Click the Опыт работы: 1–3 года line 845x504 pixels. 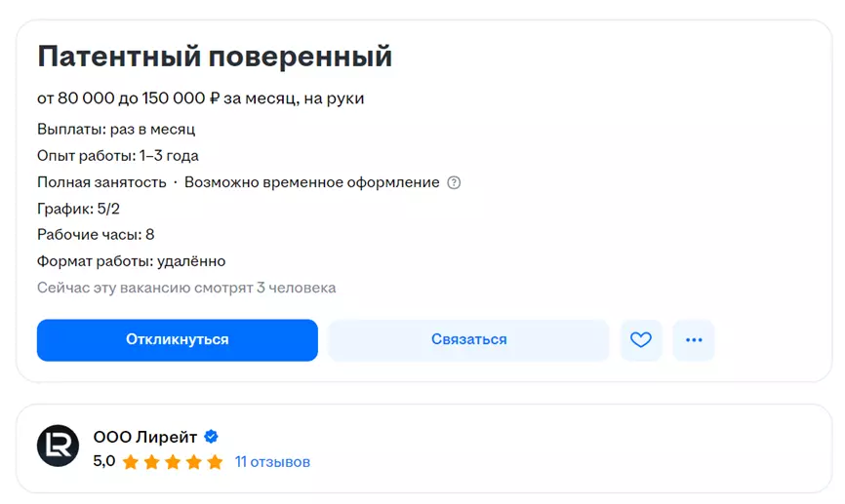click(118, 156)
